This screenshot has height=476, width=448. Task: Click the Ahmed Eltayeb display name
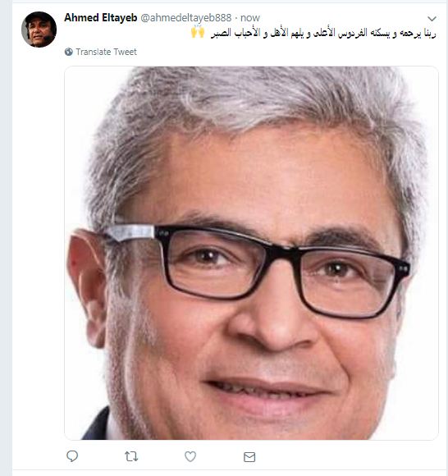tap(101, 17)
